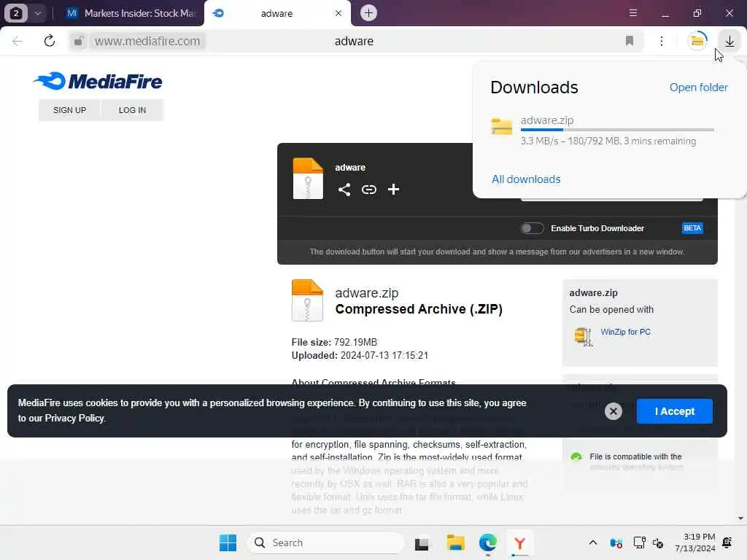Show hidden tray icons chevron
The width and height of the screenshot is (747, 560).
[592, 542]
